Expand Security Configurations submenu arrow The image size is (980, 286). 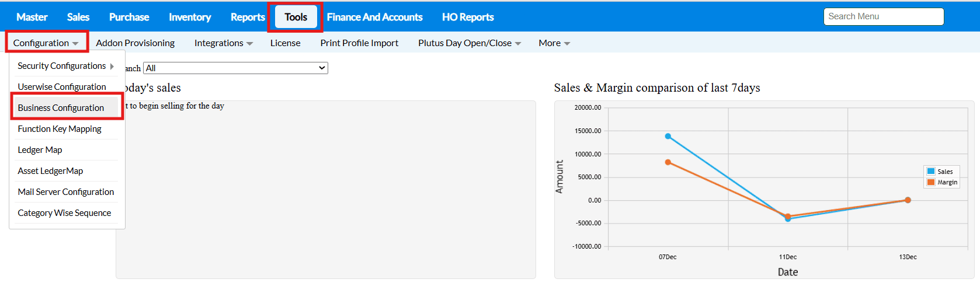(x=112, y=66)
